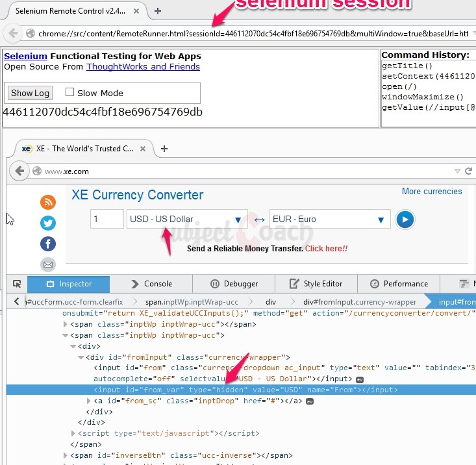This screenshot has width=476, height=465.
Task: Switch to the Inspector tab
Action: [x=69, y=284]
